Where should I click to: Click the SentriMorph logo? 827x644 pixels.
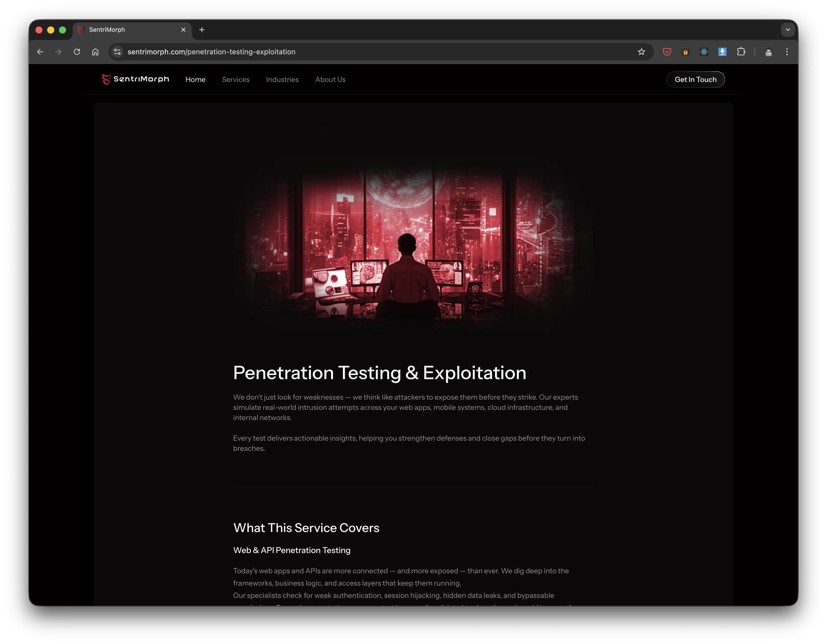(x=136, y=79)
